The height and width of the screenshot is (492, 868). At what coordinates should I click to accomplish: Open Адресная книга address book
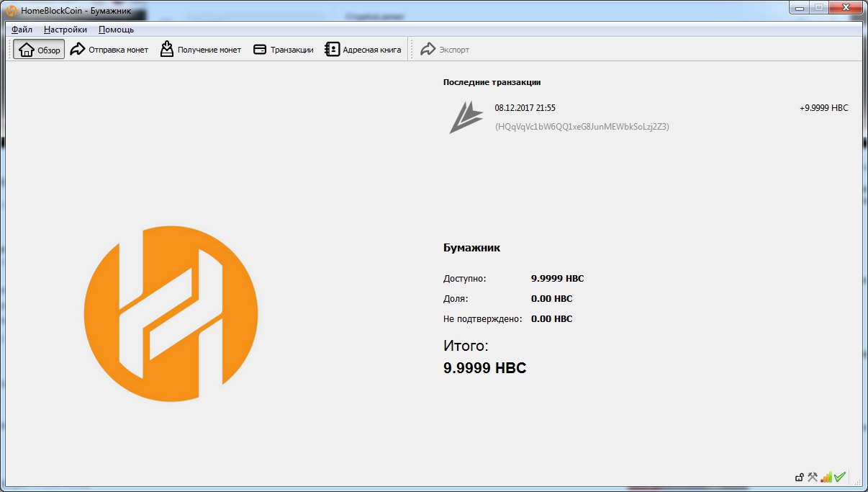click(x=363, y=50)
